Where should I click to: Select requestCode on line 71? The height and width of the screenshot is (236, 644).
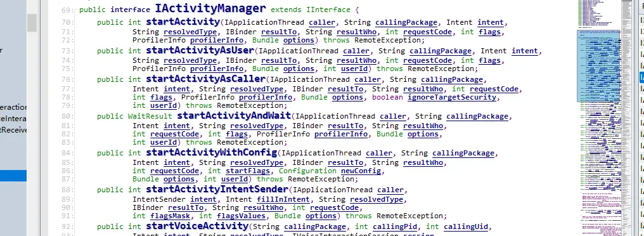coord(428,32)
